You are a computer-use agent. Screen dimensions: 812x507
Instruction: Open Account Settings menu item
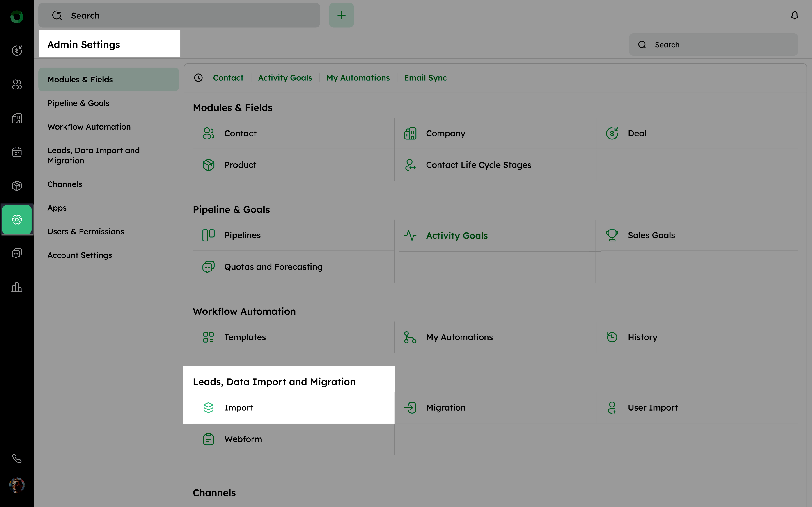(80, 255)
